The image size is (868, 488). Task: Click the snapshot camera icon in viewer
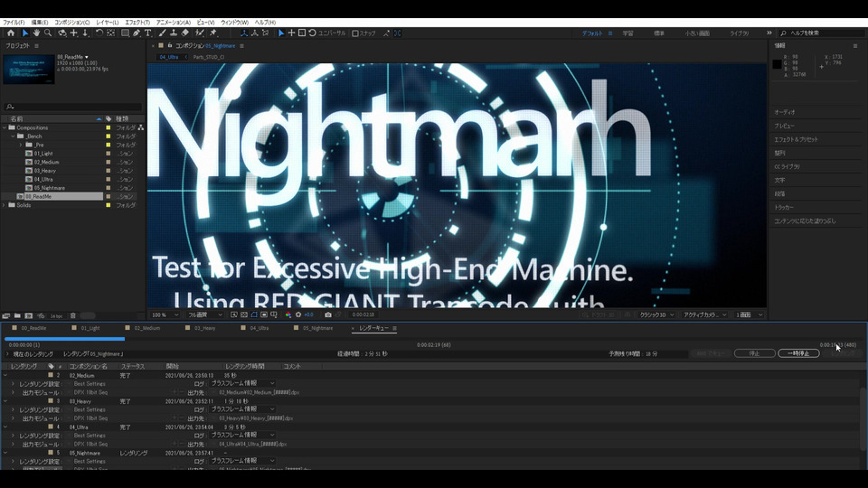tap(328, 314)
